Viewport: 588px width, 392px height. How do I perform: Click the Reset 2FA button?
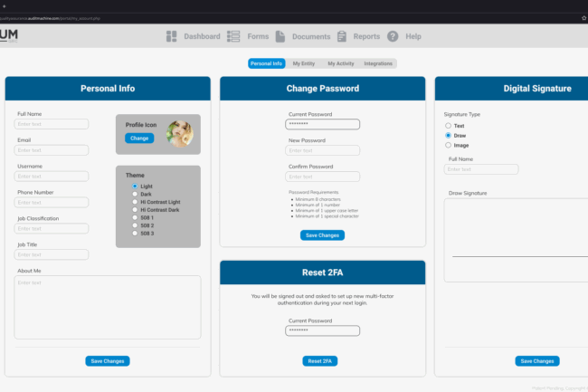click(321, 361)
